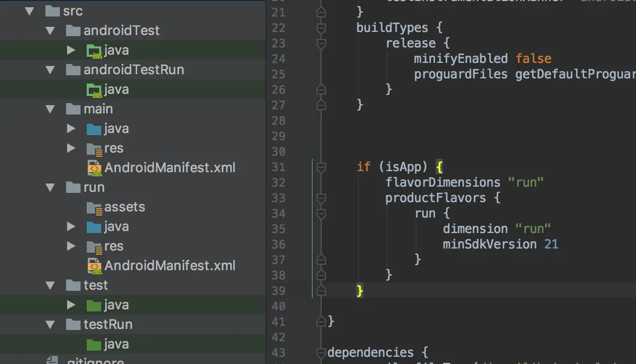Click the run folder icon
This screenshot has width=636, height=364.
click(73, 187)
